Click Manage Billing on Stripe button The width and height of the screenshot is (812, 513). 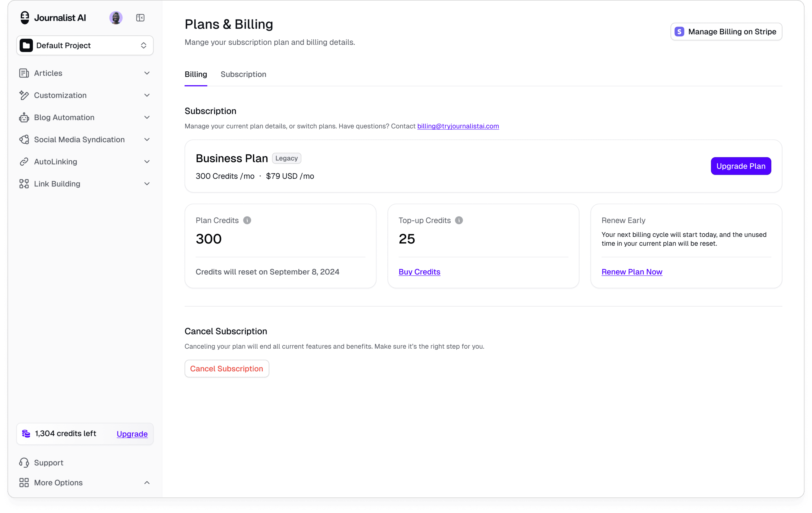coord(726,32)
